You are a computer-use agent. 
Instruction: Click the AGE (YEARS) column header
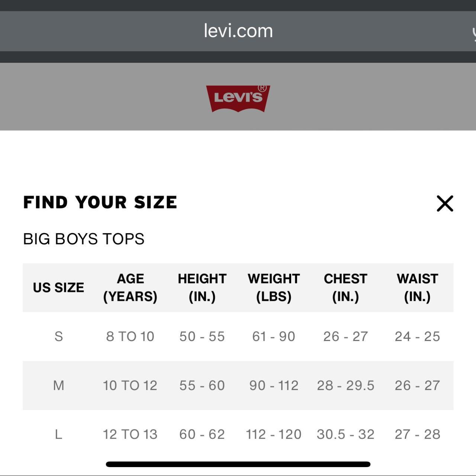pyautogui.click(x=130, y=287)
